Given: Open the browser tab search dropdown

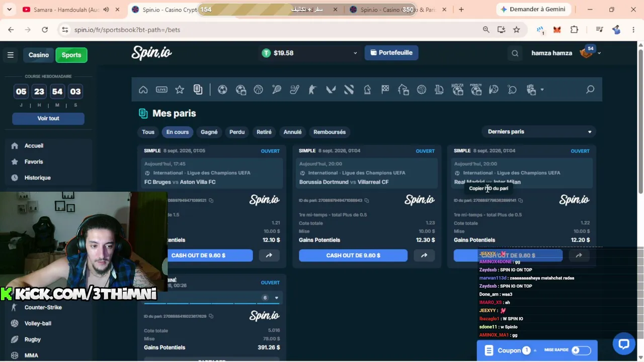Looking at the screenshot, I should [x=9, y=10].
